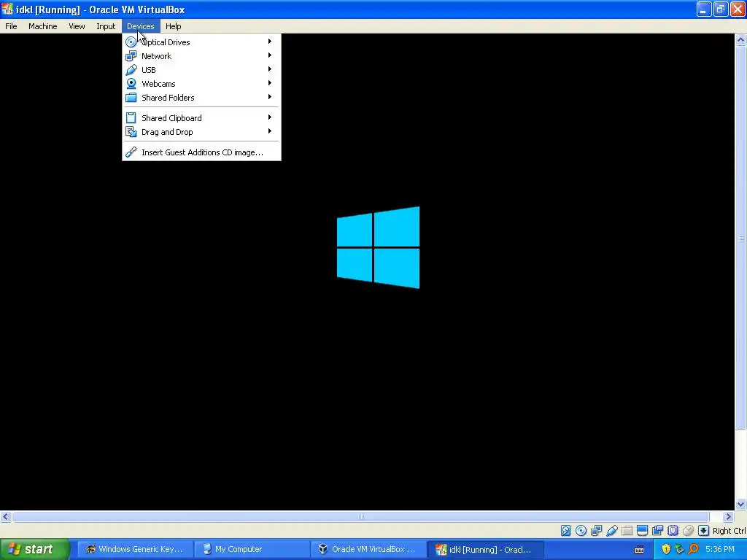Click the vertical scrollbar down arrow
The image size is (747, 560).
coord(740,505)
